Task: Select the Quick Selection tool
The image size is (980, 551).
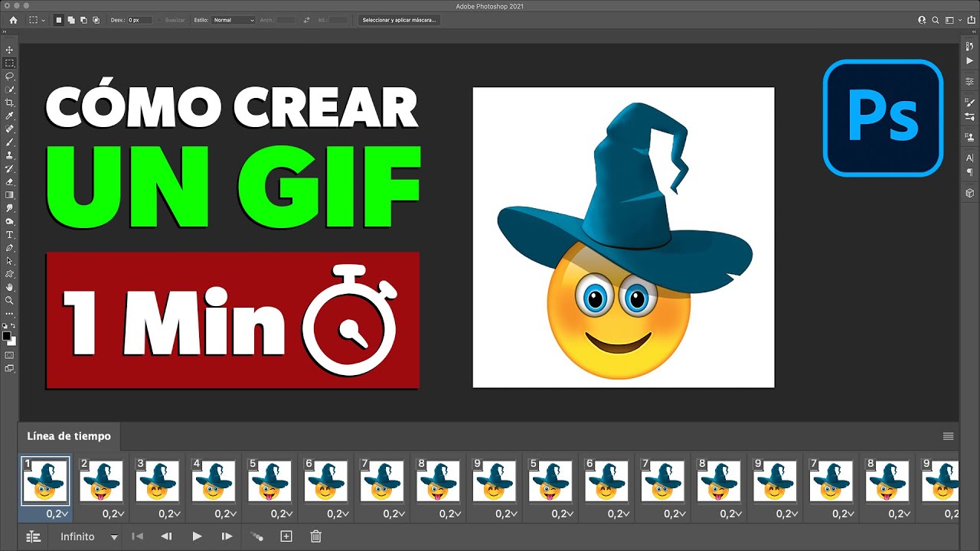Action: click(9, 90)
